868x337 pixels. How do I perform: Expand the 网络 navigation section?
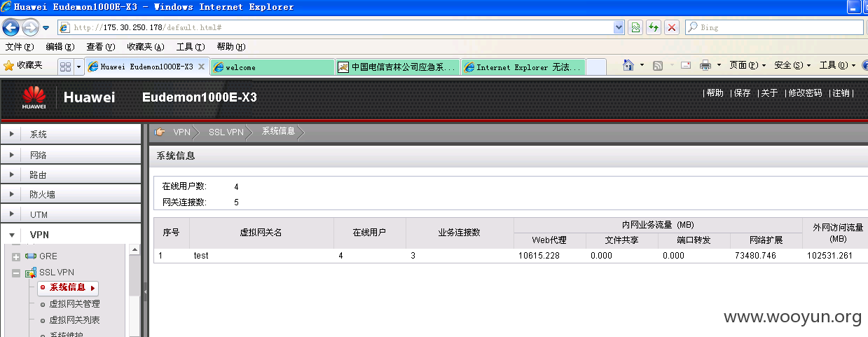coord(70,154)
